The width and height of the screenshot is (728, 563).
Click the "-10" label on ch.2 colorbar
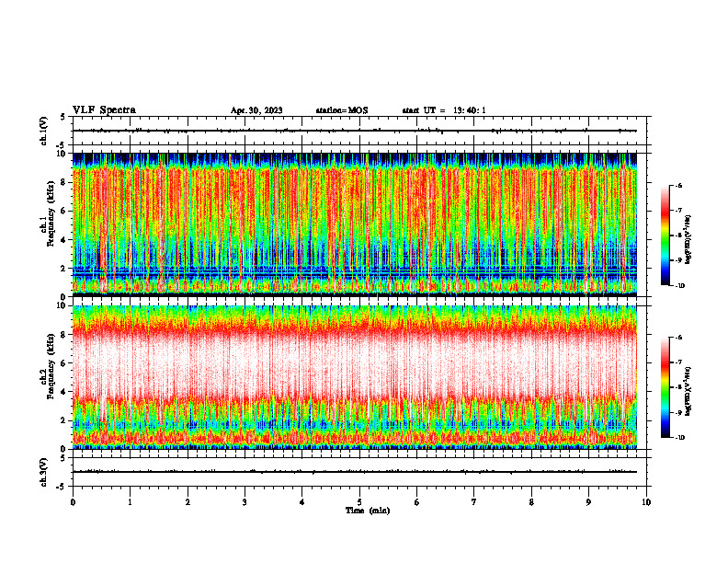[679, 438]
